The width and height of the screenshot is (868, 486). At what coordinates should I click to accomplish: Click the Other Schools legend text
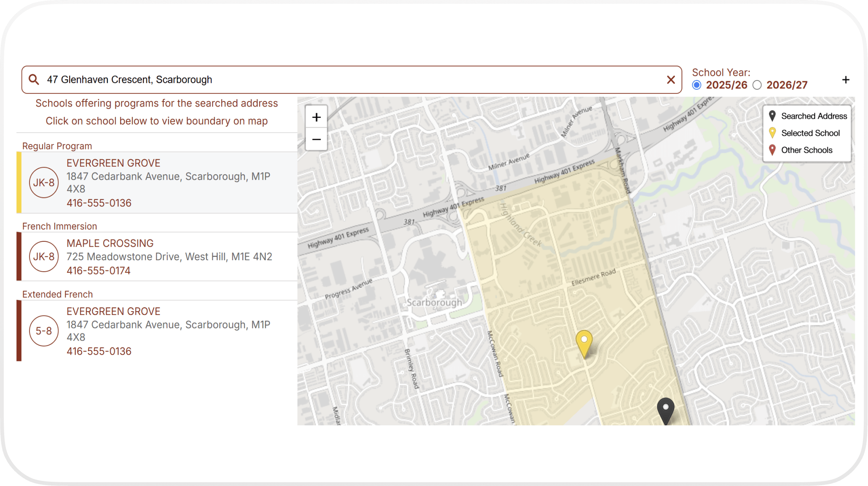click(x=807, y=150)
